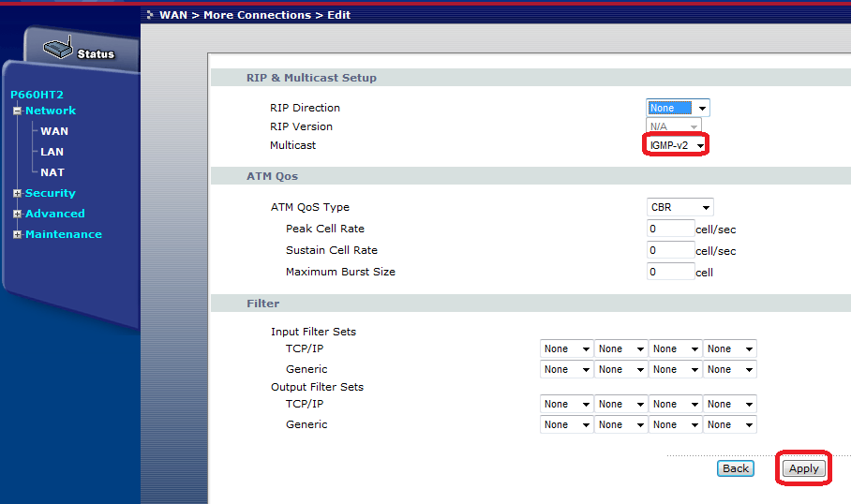Click the Back button
The image size is (851, 504).
point(736,468)
